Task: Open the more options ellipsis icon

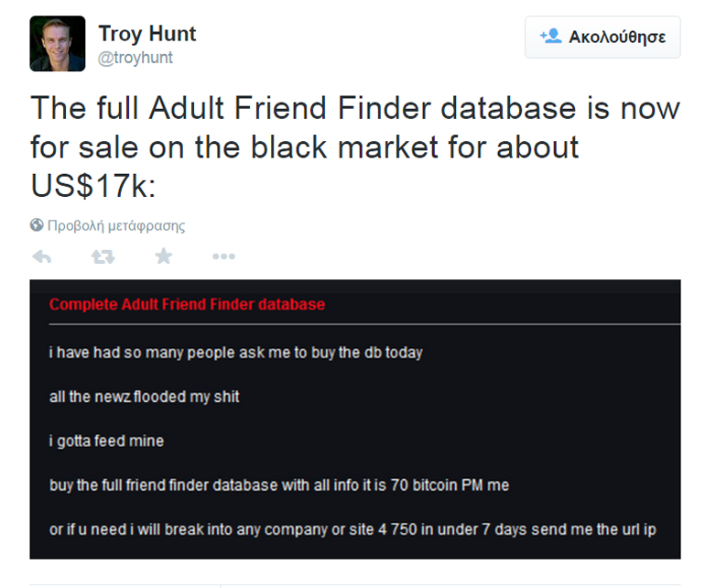Action: click(x=223, y=256)
